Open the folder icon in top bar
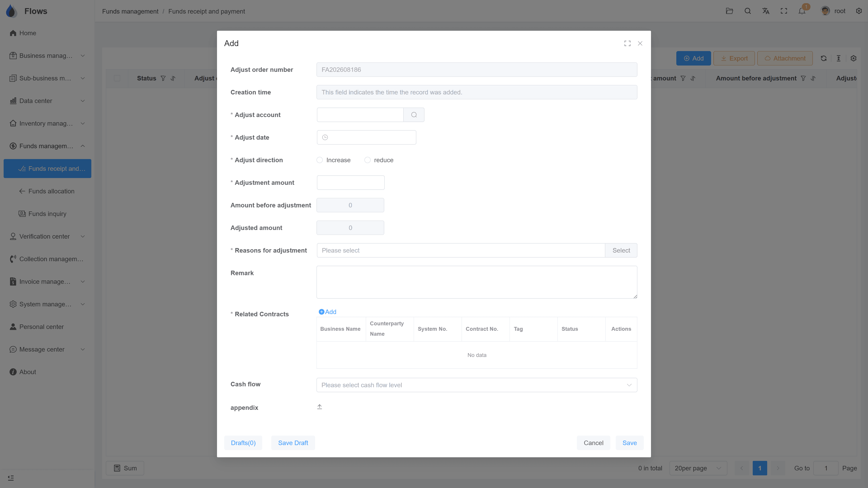Screen dimensions: 868x488 pos(729,11)
